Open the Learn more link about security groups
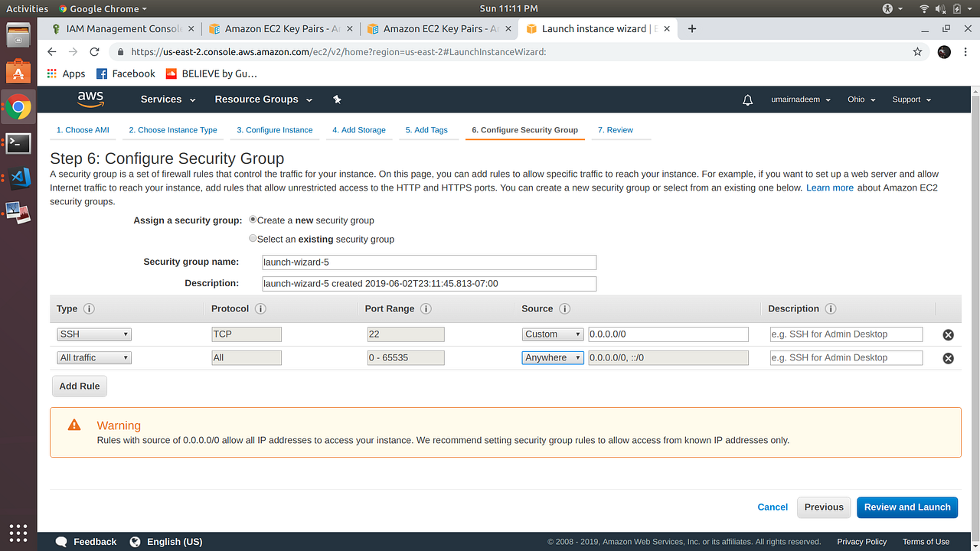The height and width of the screenshot is (551, 980). (829, 187)
